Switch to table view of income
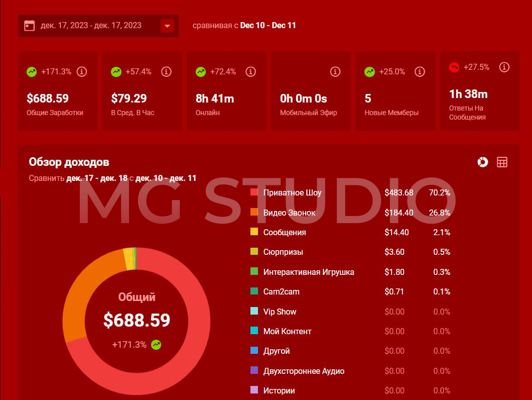This screenshot has height=400, width=532. [x=502, y=162]
